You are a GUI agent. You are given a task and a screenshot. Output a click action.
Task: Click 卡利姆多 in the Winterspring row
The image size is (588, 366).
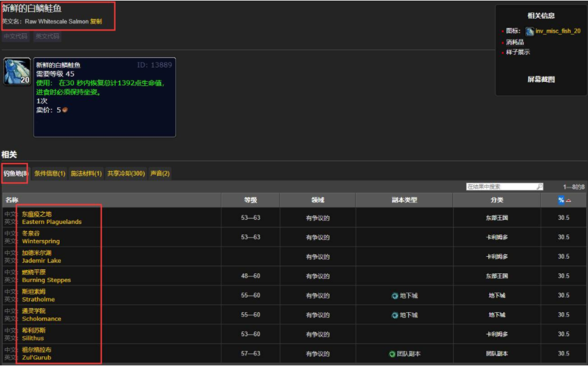point(497,238)
